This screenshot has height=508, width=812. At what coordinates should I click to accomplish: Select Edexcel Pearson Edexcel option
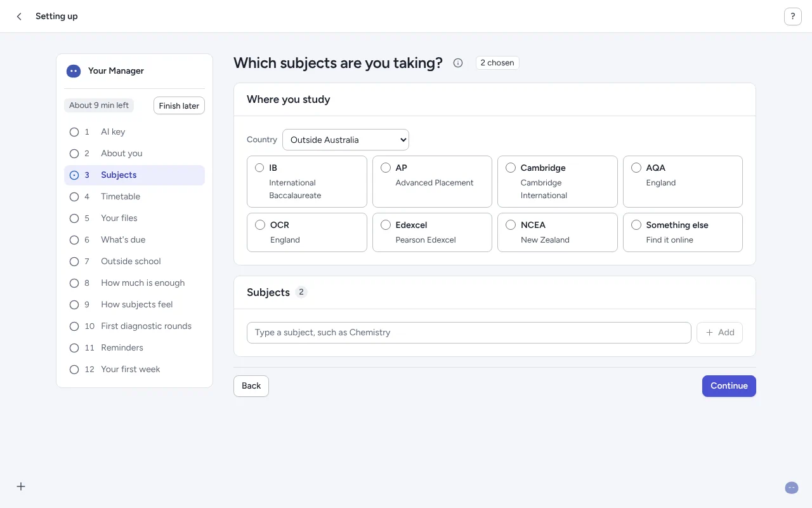coord(432,232)
